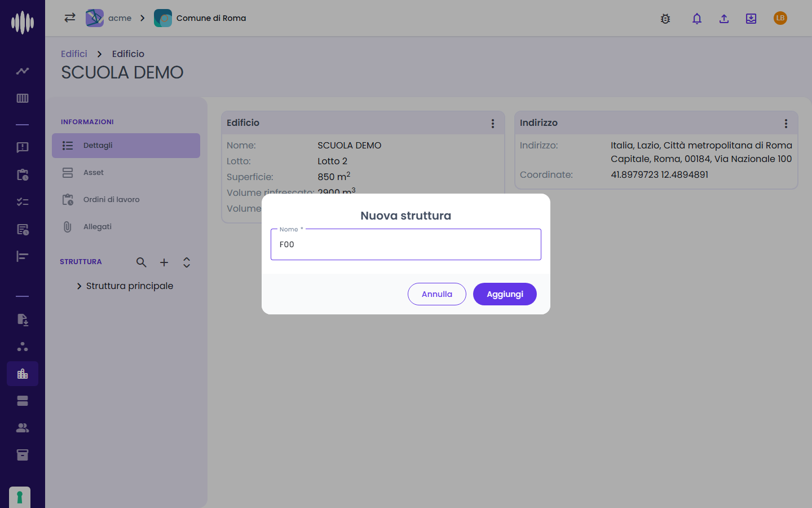Image resolution: width=812 pixels, height=508 pixels.
Task: Click the plus icon to add structure
Action: (164, 262)
